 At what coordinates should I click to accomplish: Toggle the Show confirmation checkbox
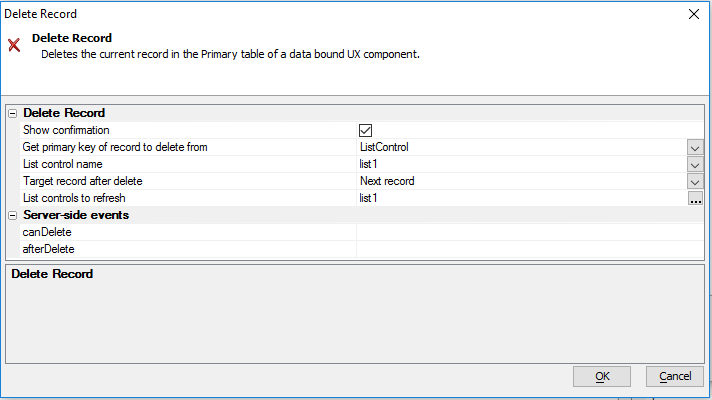tap(365, 130)
